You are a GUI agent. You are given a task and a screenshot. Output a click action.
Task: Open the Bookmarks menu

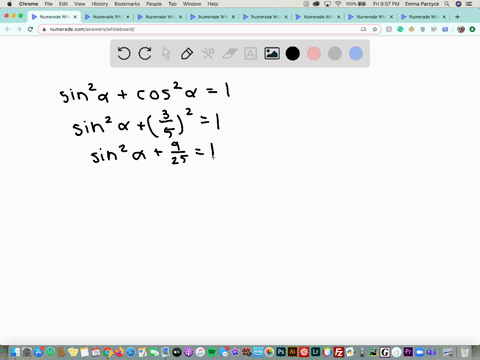127,4
